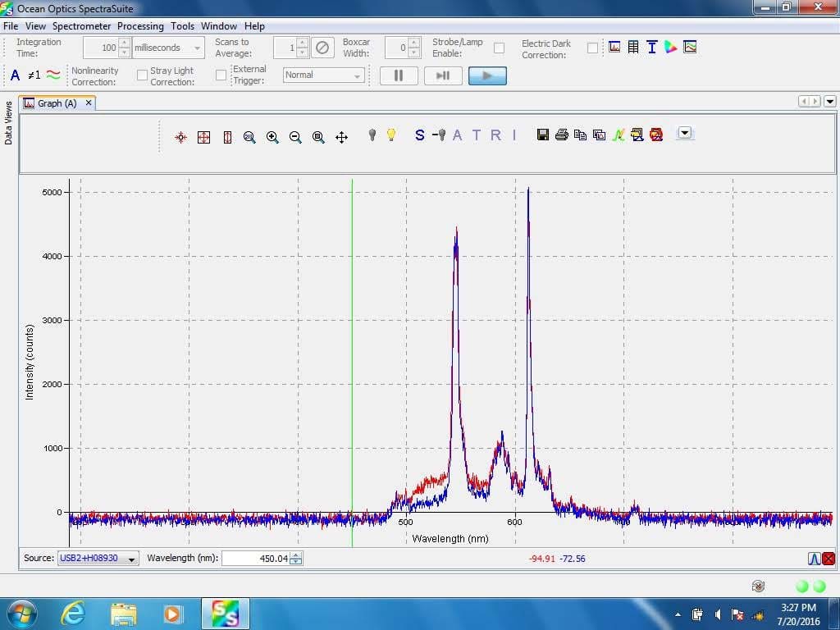Pause the spectrum acquisition
Viewport: 840px width, 630px height.
[399, 75]
